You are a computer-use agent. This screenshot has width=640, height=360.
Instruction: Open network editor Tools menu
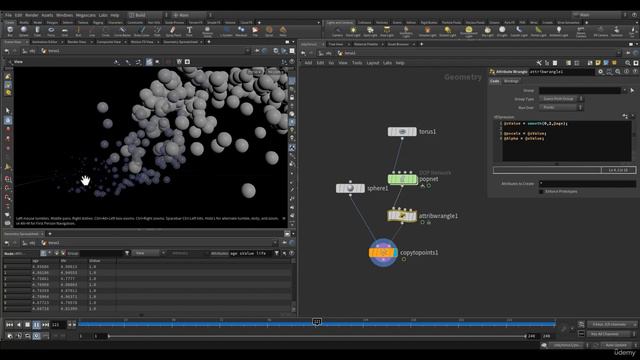[x=357, y=63]
